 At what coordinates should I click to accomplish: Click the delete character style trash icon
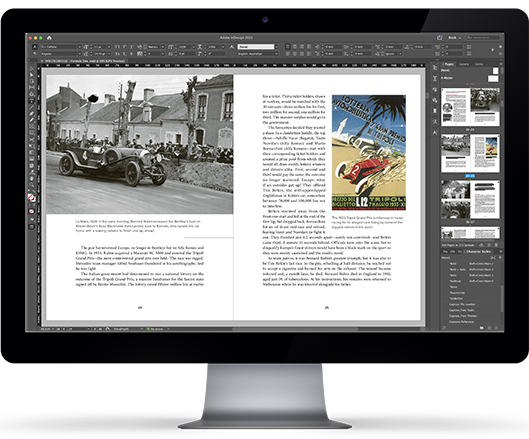click(x=496, y=328)
